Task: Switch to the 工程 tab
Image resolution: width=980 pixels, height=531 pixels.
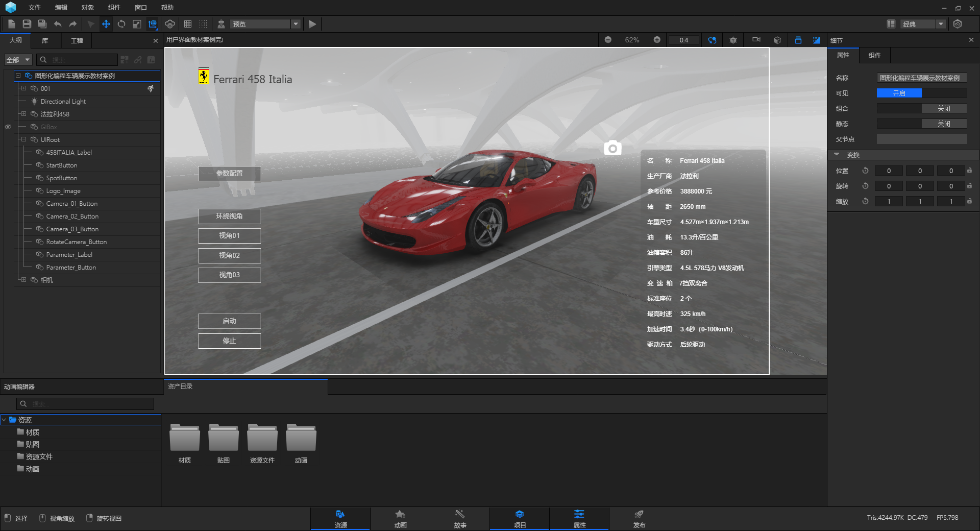Action: [77, 40]
